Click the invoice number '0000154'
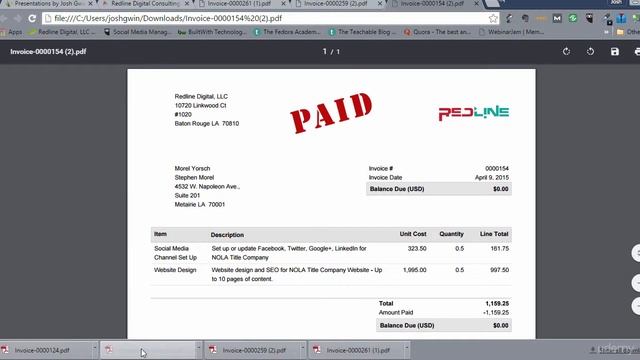 click(x=497, y=169)
